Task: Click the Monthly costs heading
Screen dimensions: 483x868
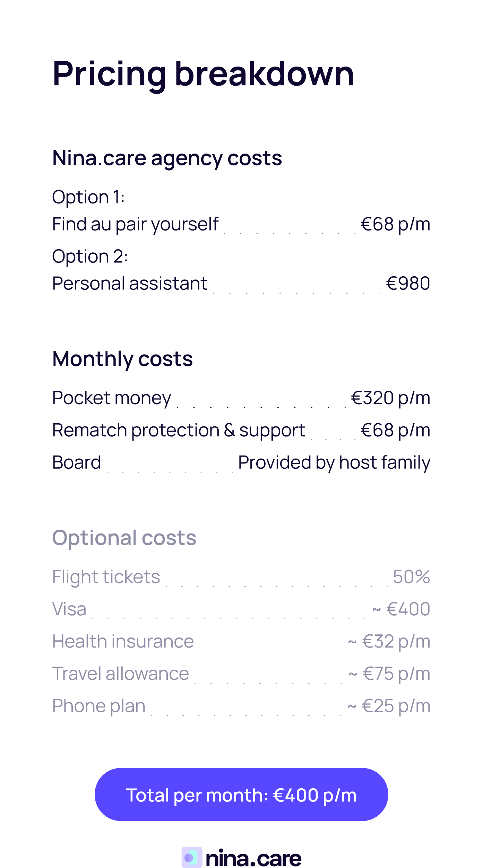Action: (122, 358)
